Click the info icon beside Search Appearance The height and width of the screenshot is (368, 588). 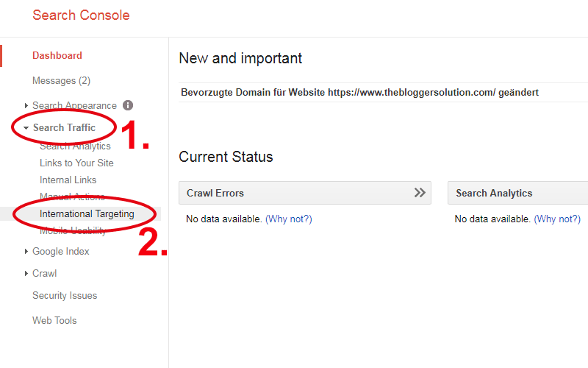(x=128, y=105)
